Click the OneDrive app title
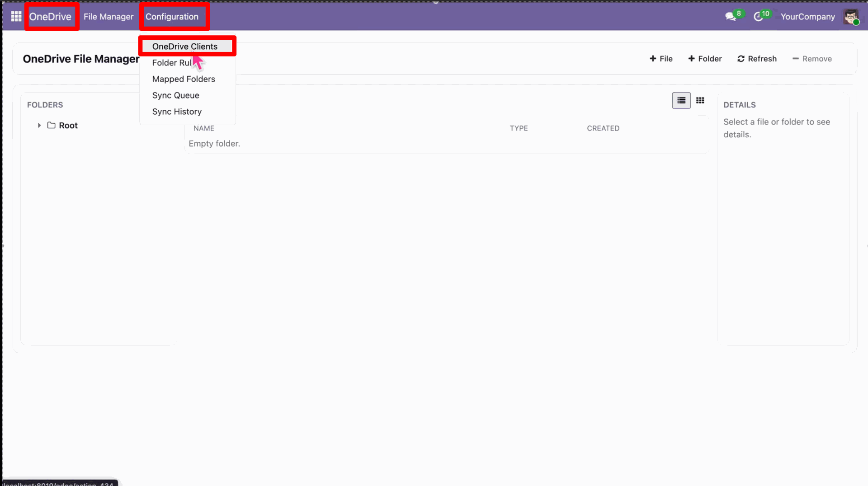Screen dimensions: 868x486 50,17
